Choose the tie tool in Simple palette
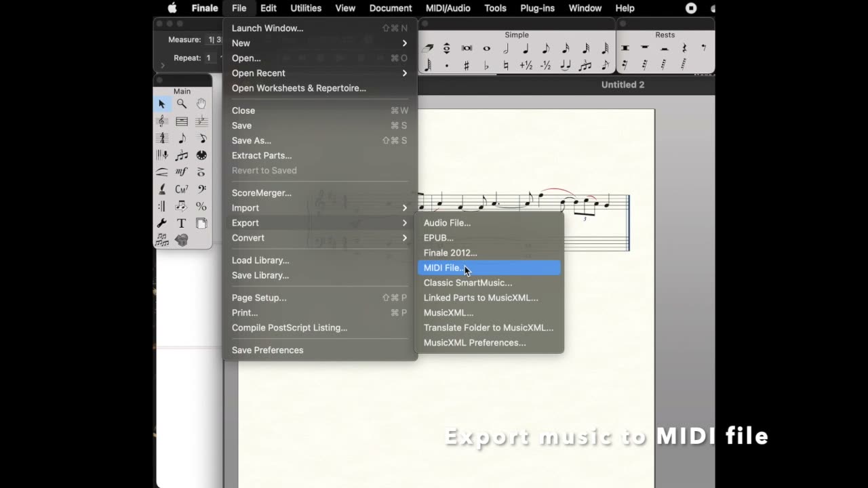This screenshot has width=868, height=488. [566, 66]
